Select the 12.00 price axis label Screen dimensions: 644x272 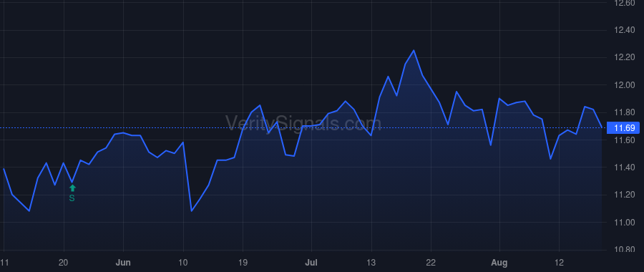pyautogui.click(x=624, y=85)
